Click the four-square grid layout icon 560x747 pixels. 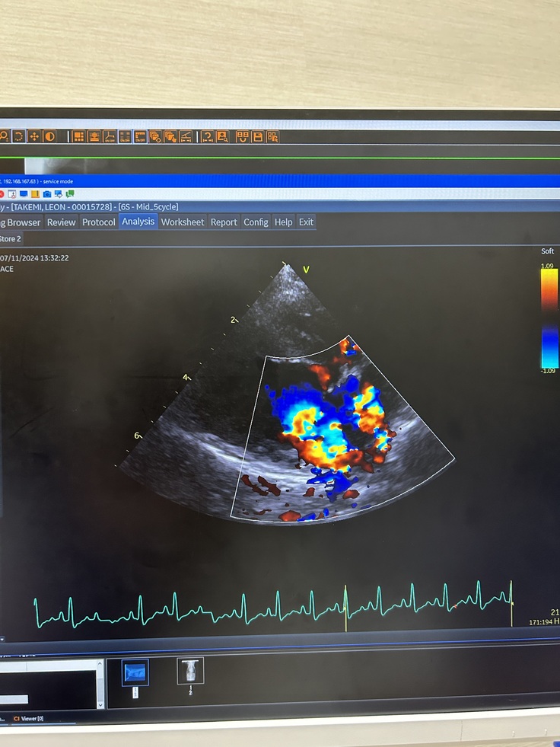[78, 136]
